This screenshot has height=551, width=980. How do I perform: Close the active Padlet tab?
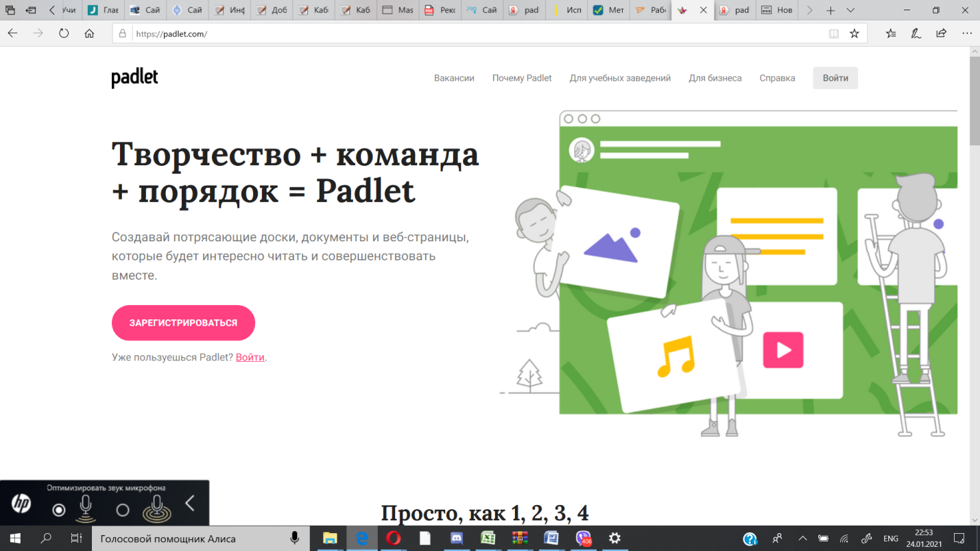pos(703,11)
